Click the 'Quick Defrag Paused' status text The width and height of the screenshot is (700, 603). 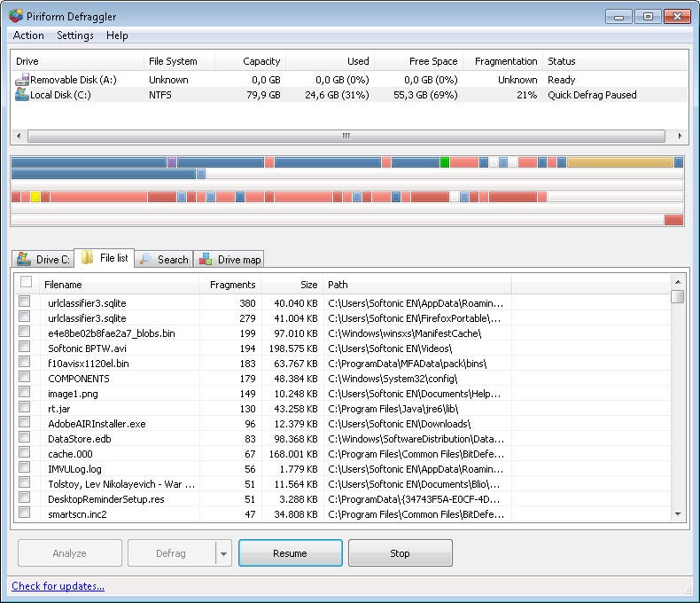click(x=592, y=95)
